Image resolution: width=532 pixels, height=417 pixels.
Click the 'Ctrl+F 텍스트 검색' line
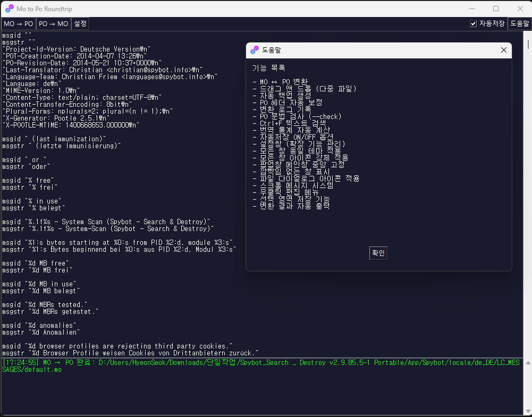(x=290, y=123)
